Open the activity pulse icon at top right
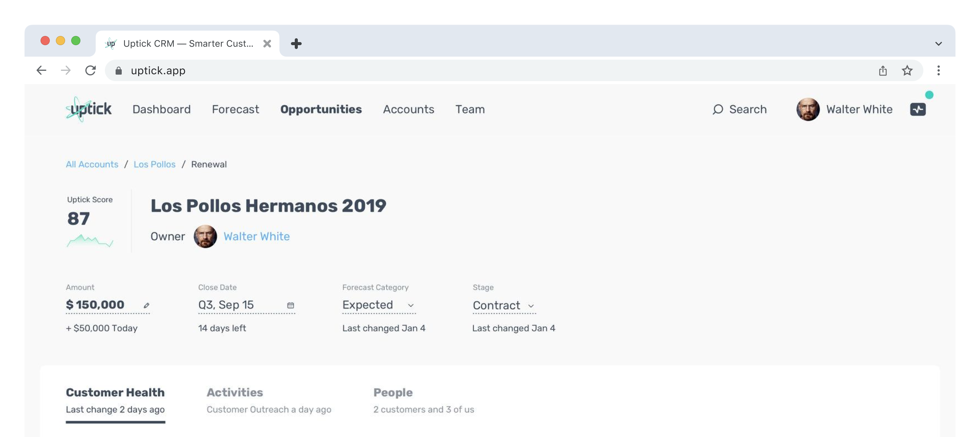The height and width of the screenshot is (437, 980). point(918,109)
